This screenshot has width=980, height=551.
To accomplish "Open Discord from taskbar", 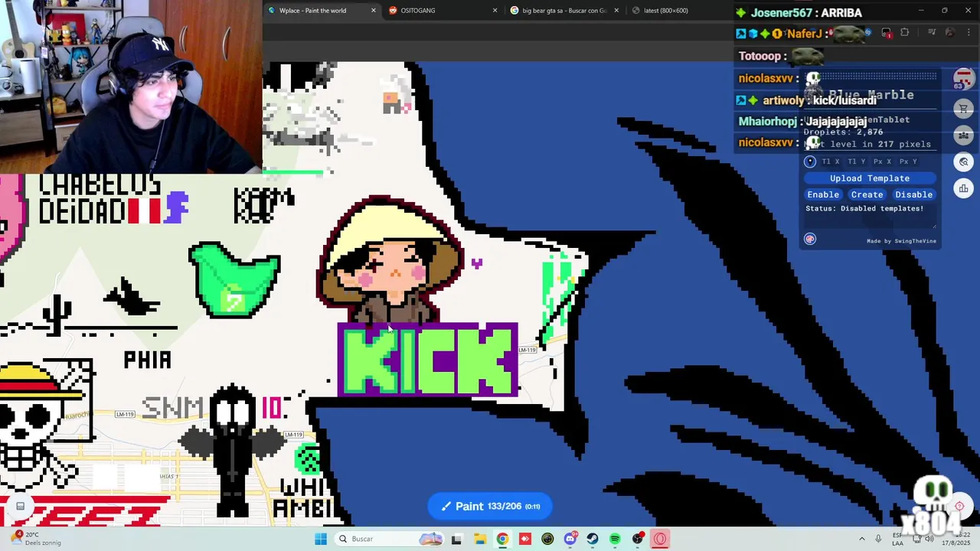I will tap(570, 539).
